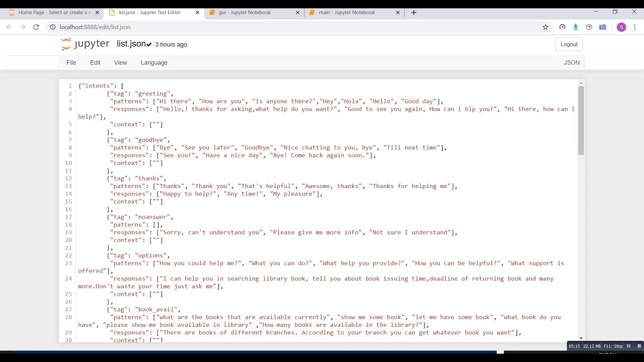
Task: Click "Not sure I understand" response string
Action: point(410,232)
